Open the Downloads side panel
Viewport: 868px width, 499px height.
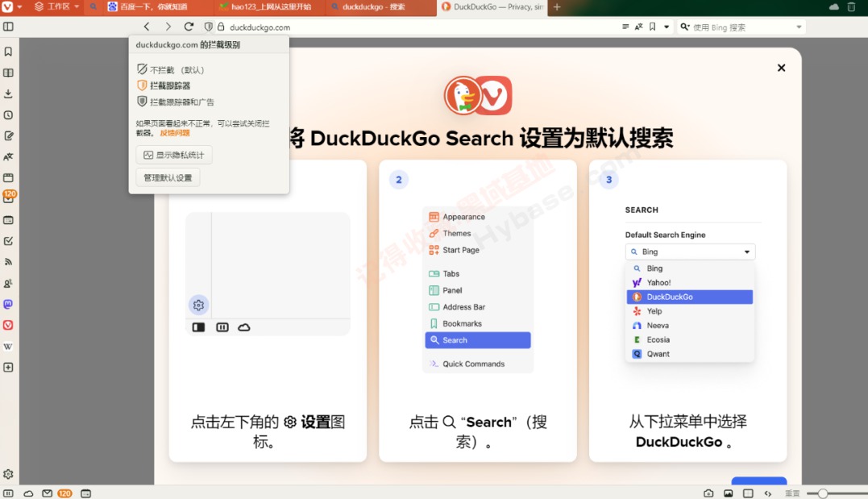[x=8, y=94]
